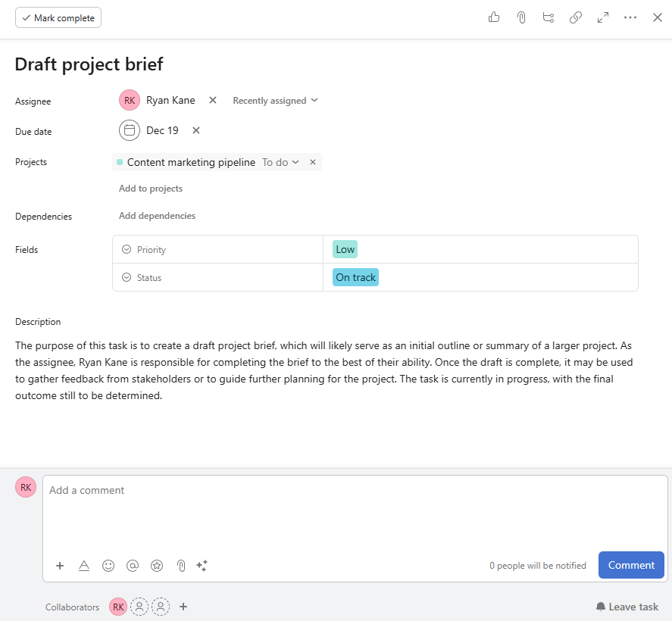Select the Content marketing pipeline project
The image size is (672, 621).
click(x=191, y=162)
